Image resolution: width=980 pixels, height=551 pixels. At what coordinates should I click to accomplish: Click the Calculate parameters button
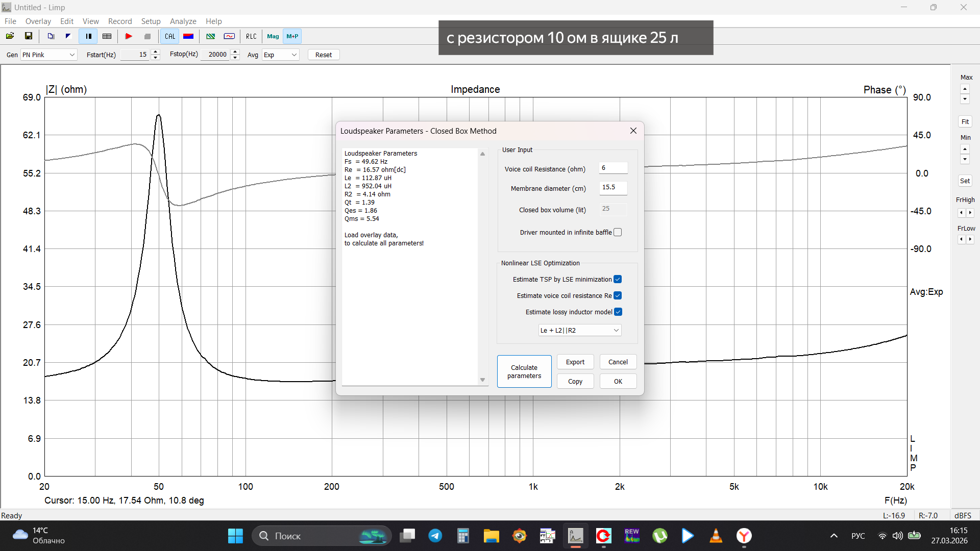524,372
